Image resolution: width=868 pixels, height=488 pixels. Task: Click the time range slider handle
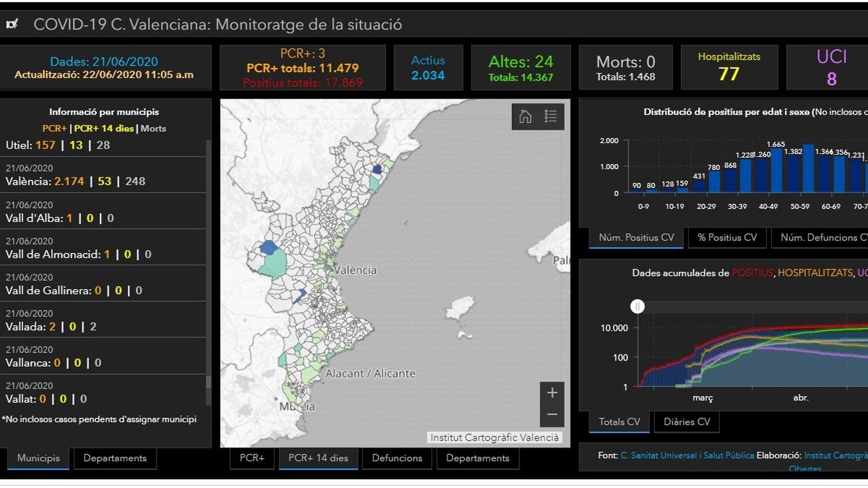tap(637, 306)
